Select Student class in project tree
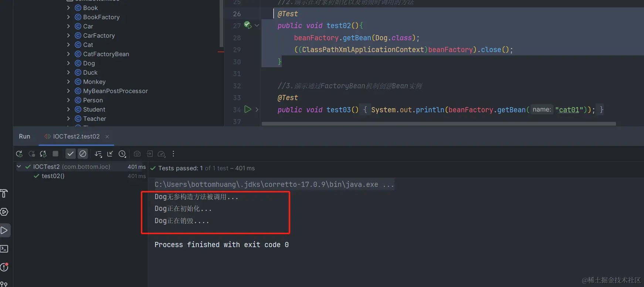 pyautogui.click(x=94, y=109)
